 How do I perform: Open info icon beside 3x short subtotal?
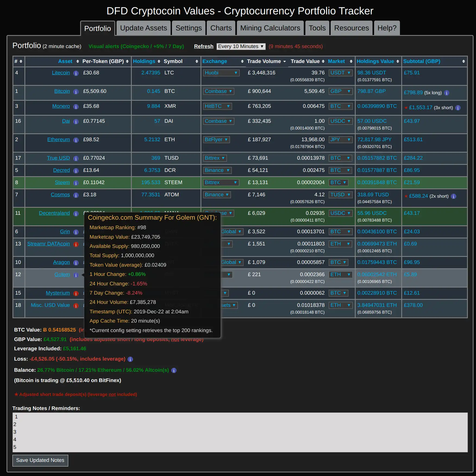click(458, 108)
